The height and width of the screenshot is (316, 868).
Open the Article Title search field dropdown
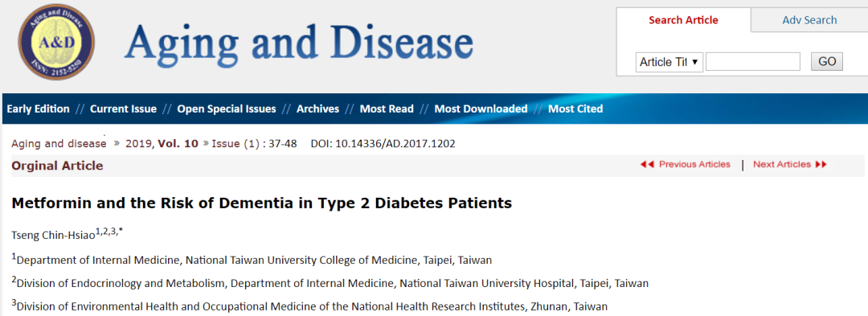(669, 61)
